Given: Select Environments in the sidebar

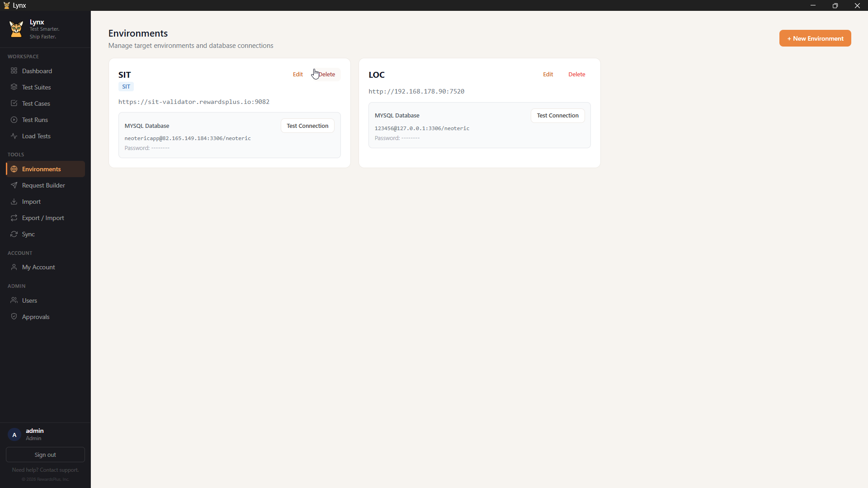Looking at the screenshot, I should pos(41,169).
